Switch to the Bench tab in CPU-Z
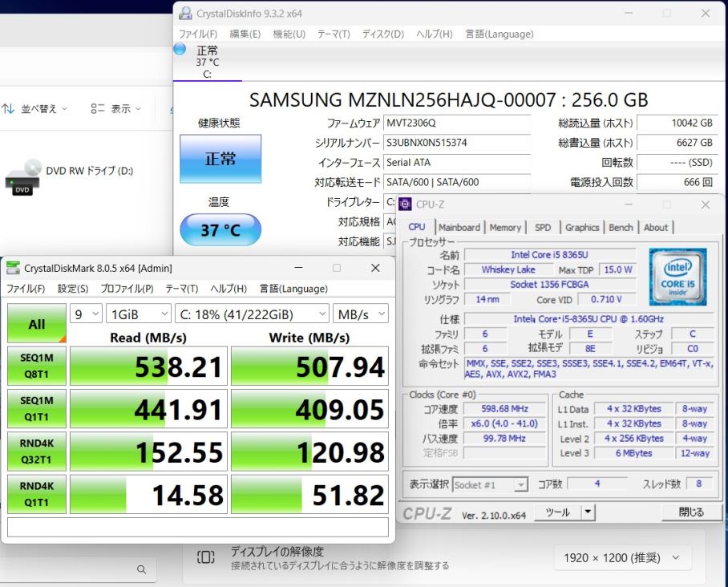The width and height of the screenshot is (728, 587). tap(621, 227)
